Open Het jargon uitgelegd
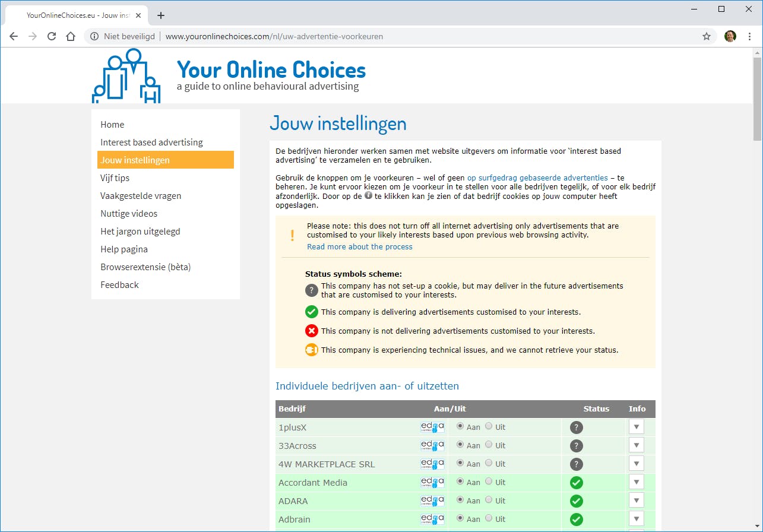Image resolution: width=763 pixels, height=532 pixels. pyautogui.click(x=166, y=232)
